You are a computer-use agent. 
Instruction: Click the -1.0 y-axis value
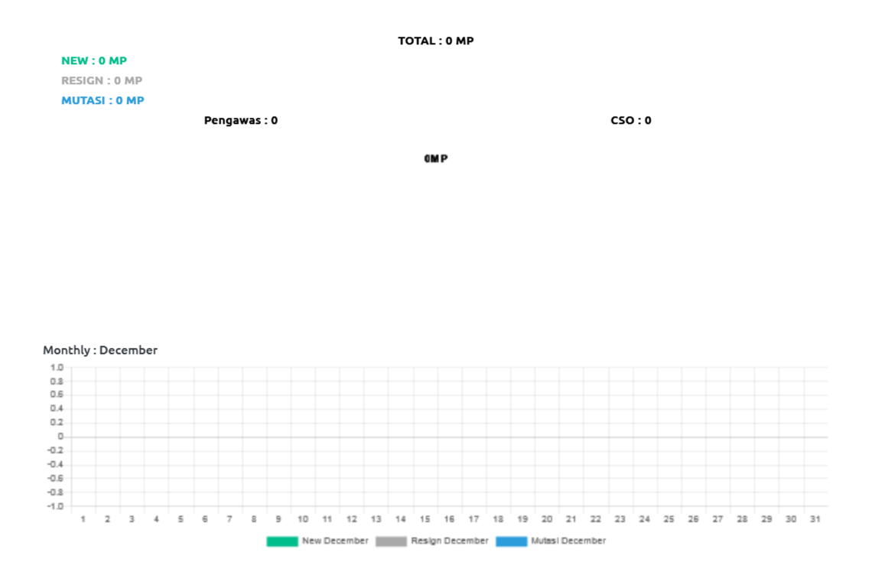(x=55, y=506)
